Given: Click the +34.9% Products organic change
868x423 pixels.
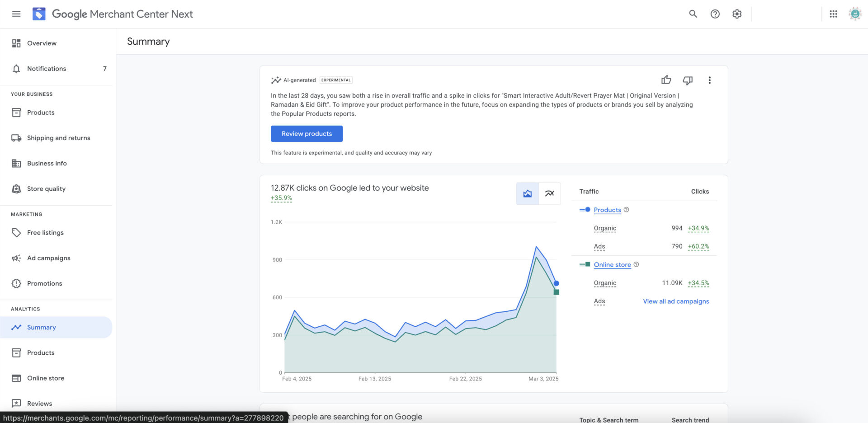Looking at the screenshot, I should pyautogui.click(x=698, y=228).
